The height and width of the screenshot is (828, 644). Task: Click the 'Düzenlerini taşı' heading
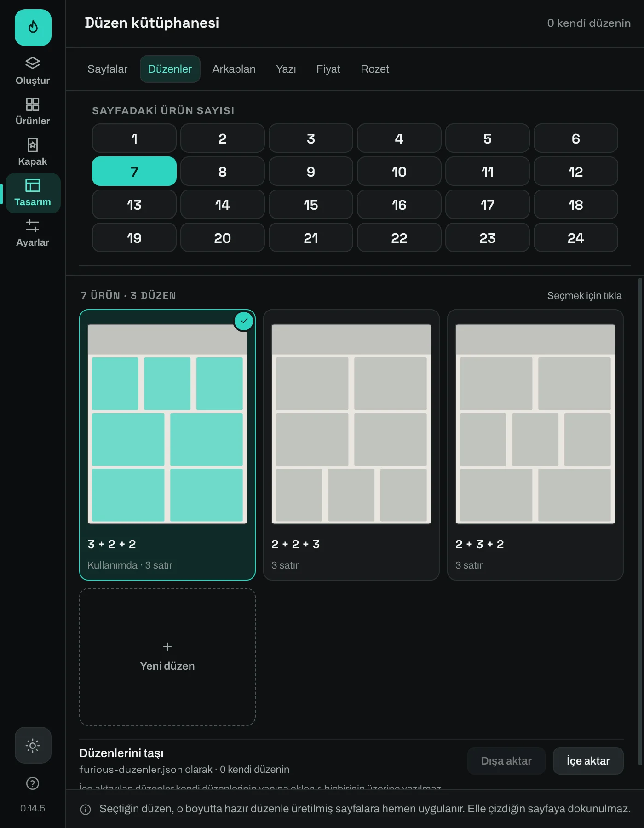[x=121, y=753]
